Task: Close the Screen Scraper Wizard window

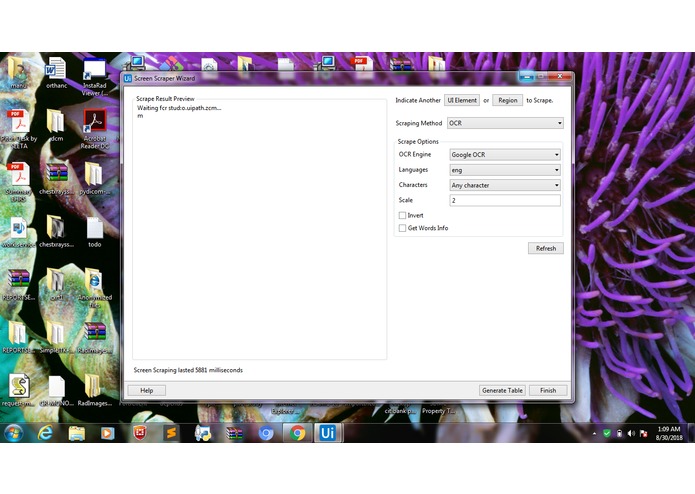Action: 560,76
